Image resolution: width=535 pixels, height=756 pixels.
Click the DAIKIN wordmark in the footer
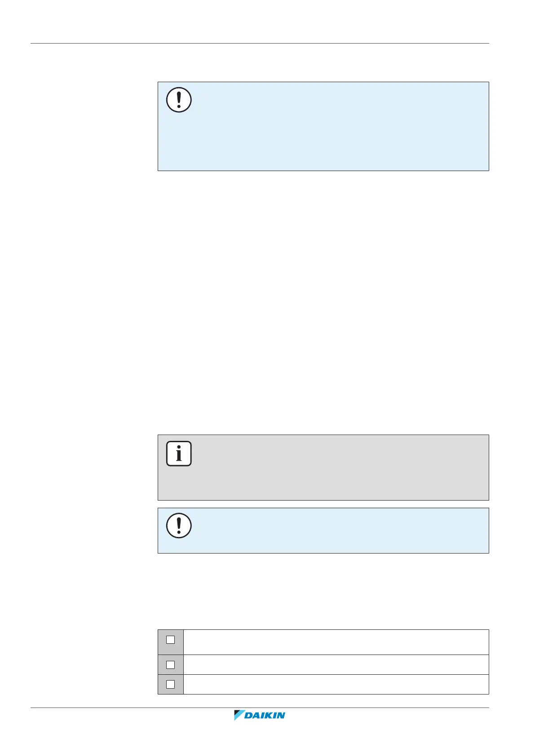point(265,716)
